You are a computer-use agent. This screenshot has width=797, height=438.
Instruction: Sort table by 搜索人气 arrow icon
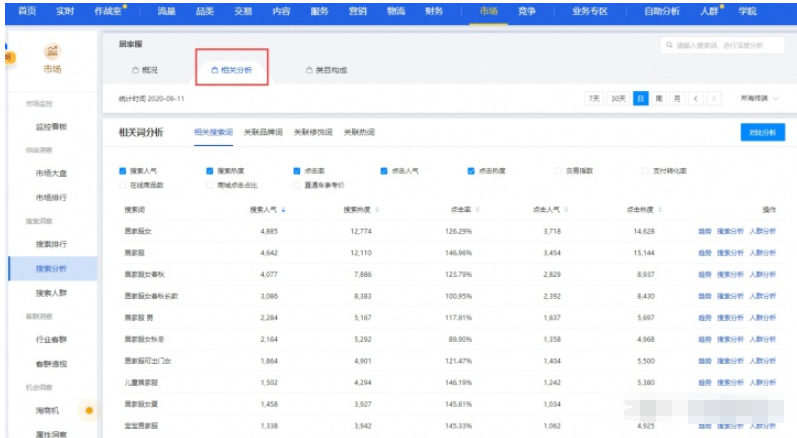pos(283,210)
